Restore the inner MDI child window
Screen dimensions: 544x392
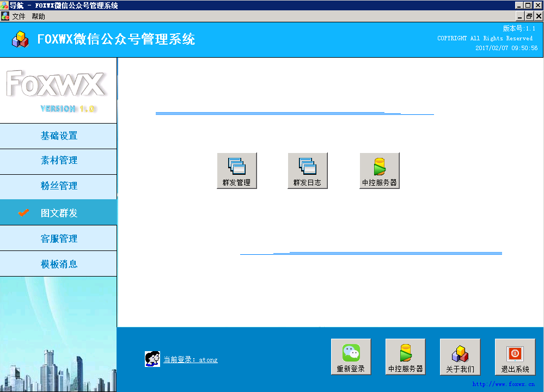pos(529,16)
